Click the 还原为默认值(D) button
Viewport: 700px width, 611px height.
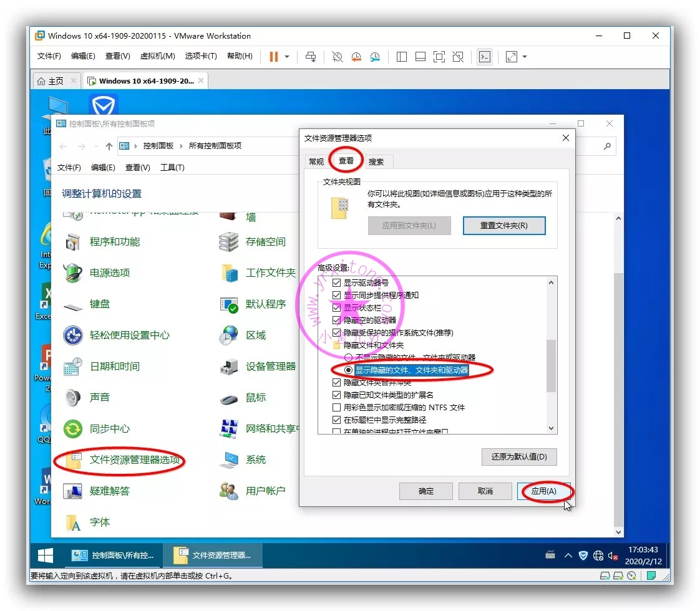518,457
